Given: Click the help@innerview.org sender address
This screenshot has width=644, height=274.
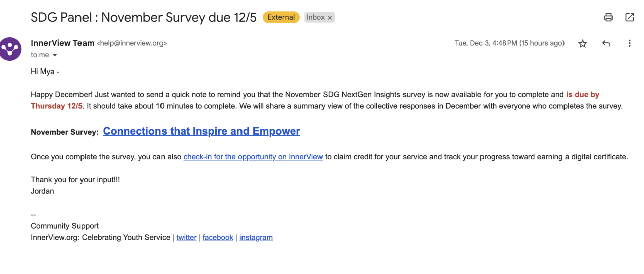Looking at the screenshot, I should (x=131, y=43).
